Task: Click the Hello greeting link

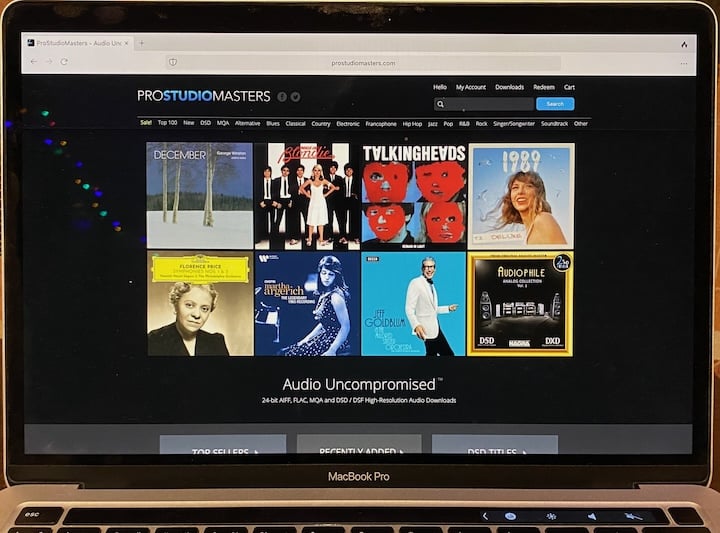Action: click(440, 87)
